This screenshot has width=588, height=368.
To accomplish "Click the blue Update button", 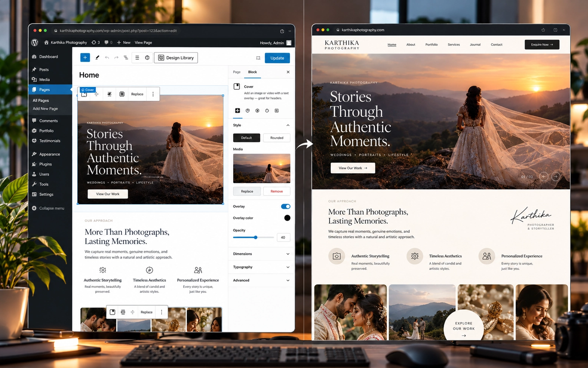I will tap(277, 58).
